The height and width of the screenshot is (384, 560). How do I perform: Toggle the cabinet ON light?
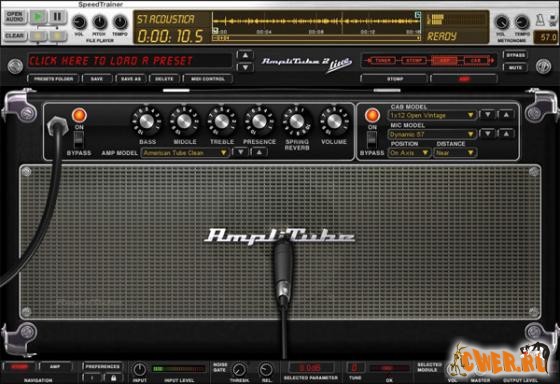(372, 115)
